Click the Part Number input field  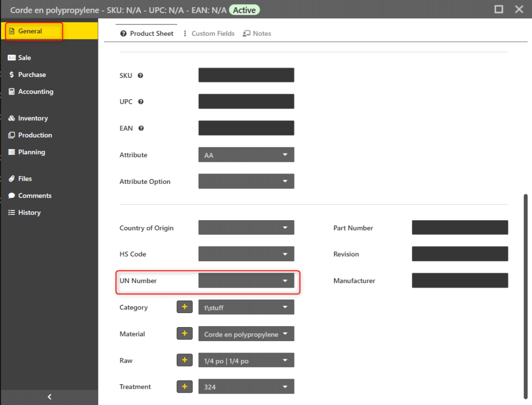pyautogui.click(x=460, y=227)
